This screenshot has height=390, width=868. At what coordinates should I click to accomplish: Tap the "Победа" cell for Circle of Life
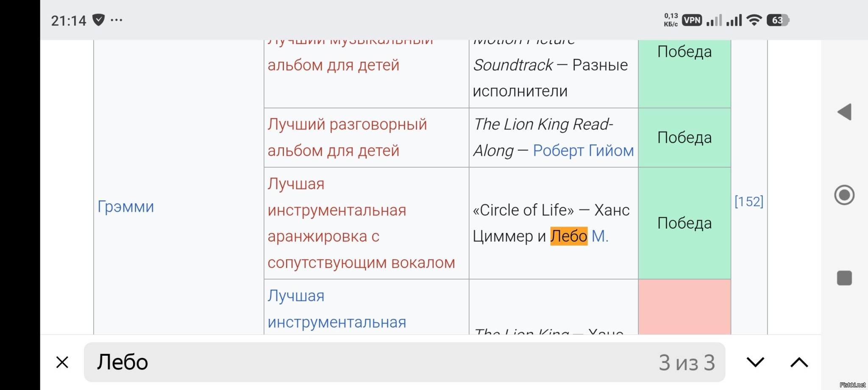coord(684,223)
